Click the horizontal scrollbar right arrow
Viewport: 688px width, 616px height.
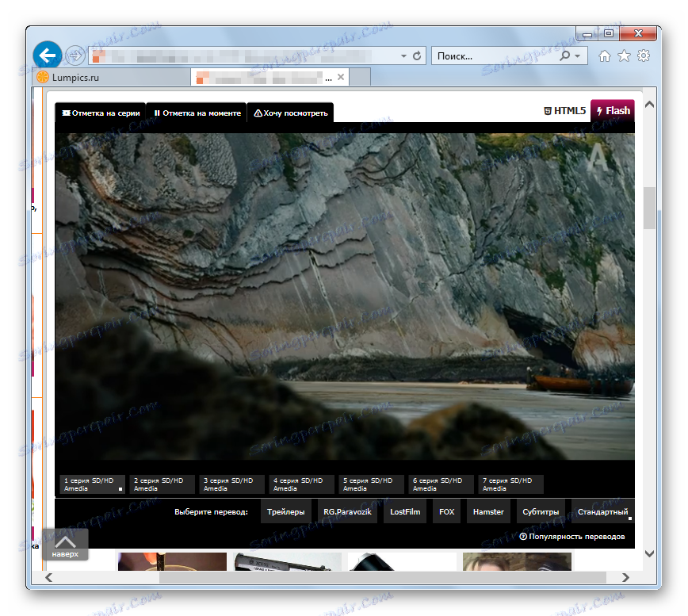pos(625,577)
